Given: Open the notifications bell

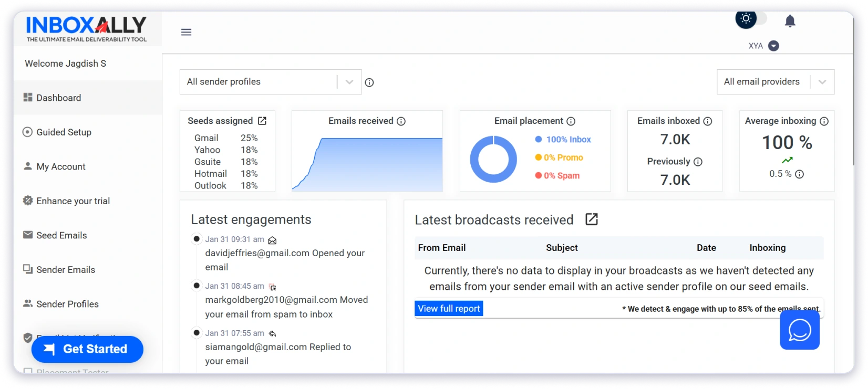Looking at the screenshot, I should (x=790, y=21).
